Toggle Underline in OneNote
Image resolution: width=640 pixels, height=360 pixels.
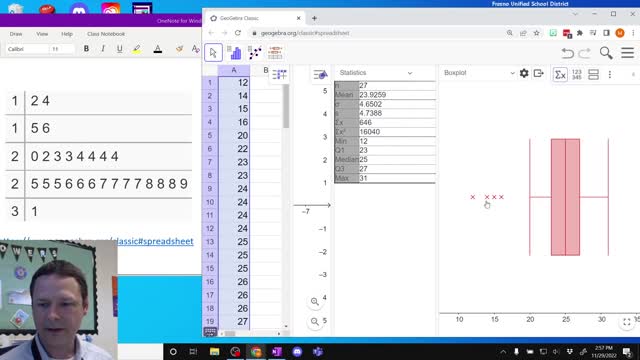[x=120, y=49]
